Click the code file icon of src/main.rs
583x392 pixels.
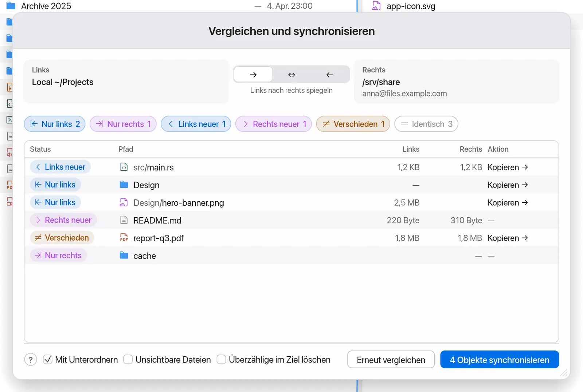[x=124, y=167]
